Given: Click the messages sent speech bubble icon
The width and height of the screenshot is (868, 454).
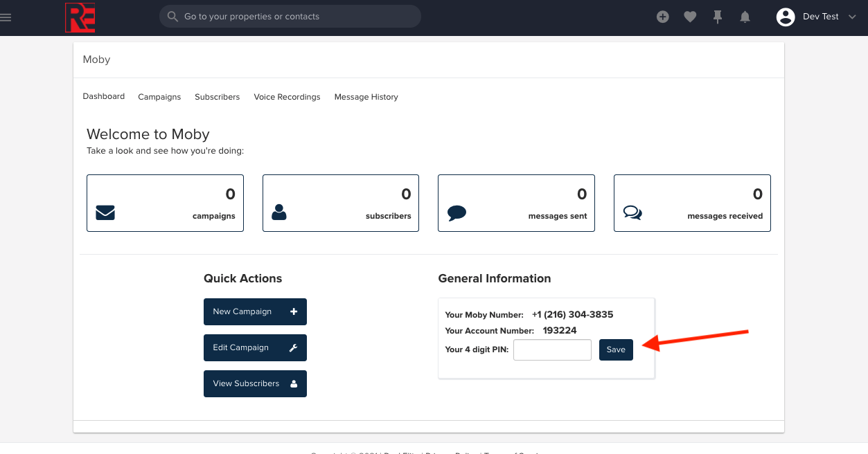Looking at the screenshot, I should click(x=457, y=212).
